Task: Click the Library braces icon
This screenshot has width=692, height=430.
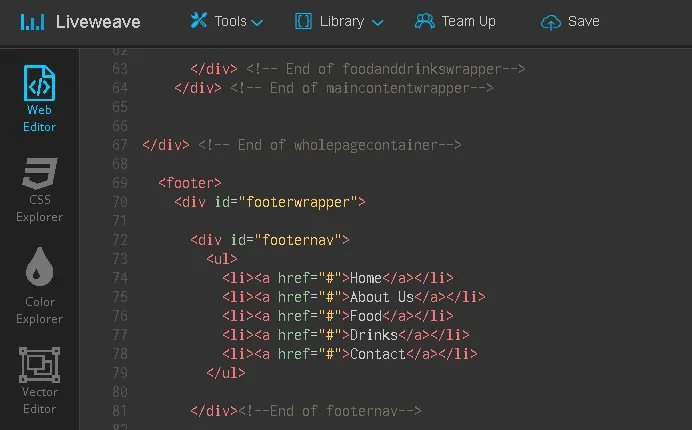Action: tap(303, 21)
